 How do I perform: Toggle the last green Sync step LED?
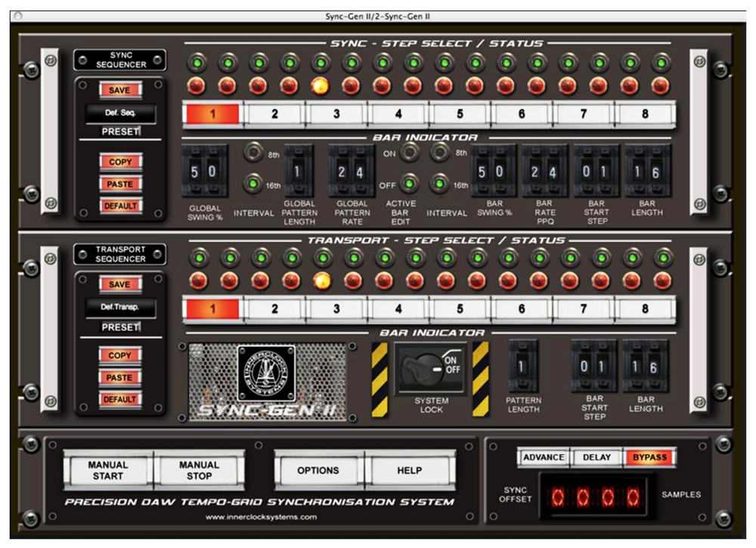(661, 63)
